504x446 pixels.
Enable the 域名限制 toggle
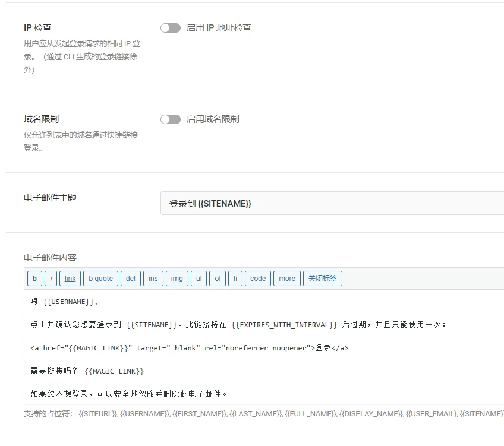coord(171,119)
